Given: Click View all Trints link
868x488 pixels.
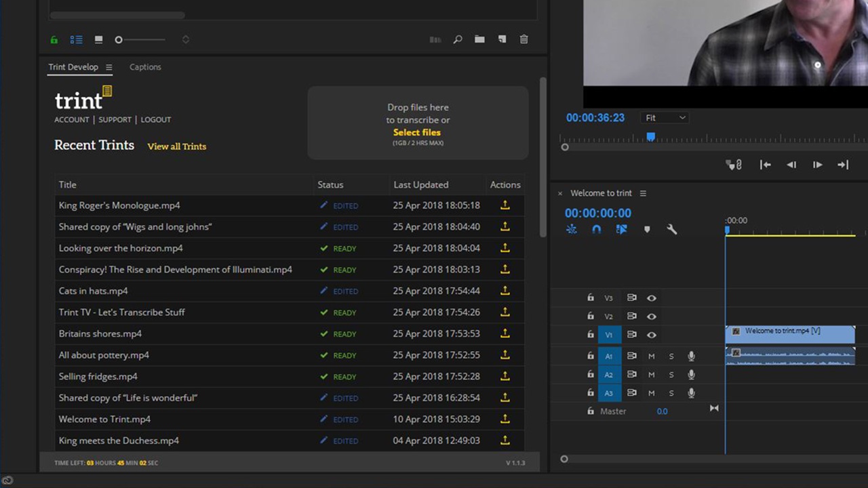Looking at the screenshot, I should 177,146.
